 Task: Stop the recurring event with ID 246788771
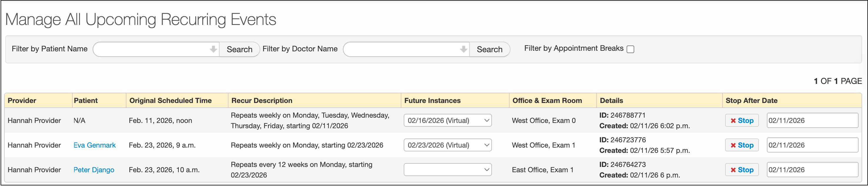tap(742, 120)
